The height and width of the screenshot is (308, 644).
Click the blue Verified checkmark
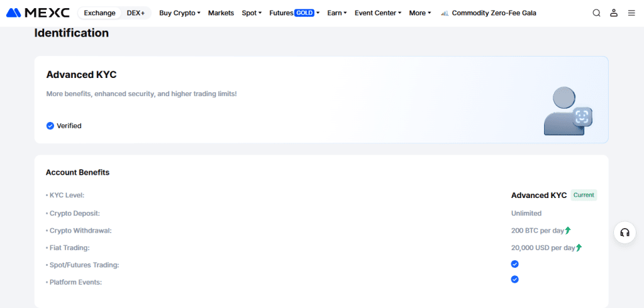[50, 126]
